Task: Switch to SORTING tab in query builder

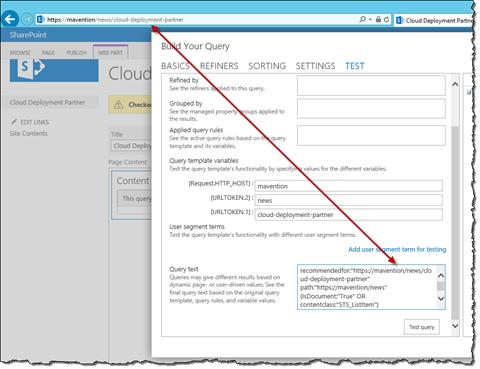Action: pyautogui.click(x=267, y=66)
